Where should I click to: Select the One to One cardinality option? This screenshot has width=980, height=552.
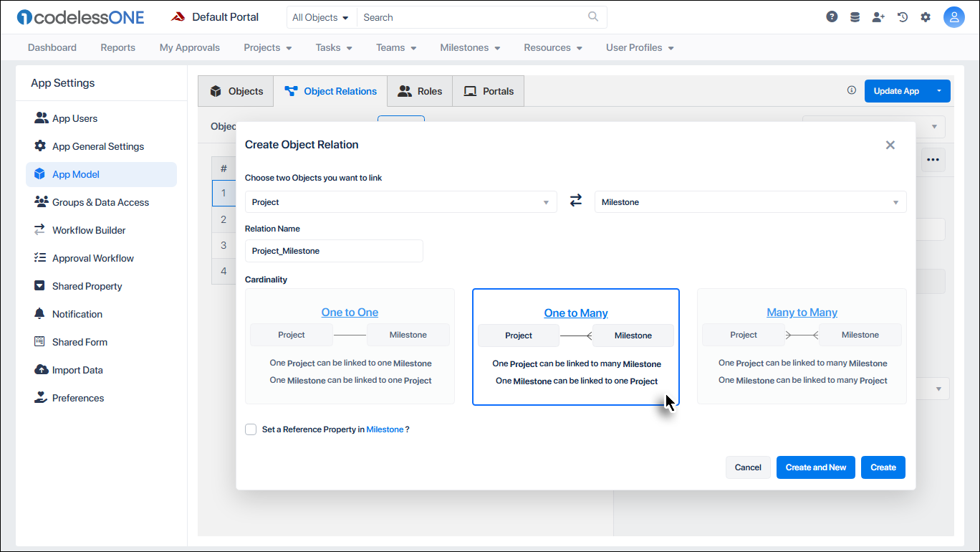(x=350, y=346)
